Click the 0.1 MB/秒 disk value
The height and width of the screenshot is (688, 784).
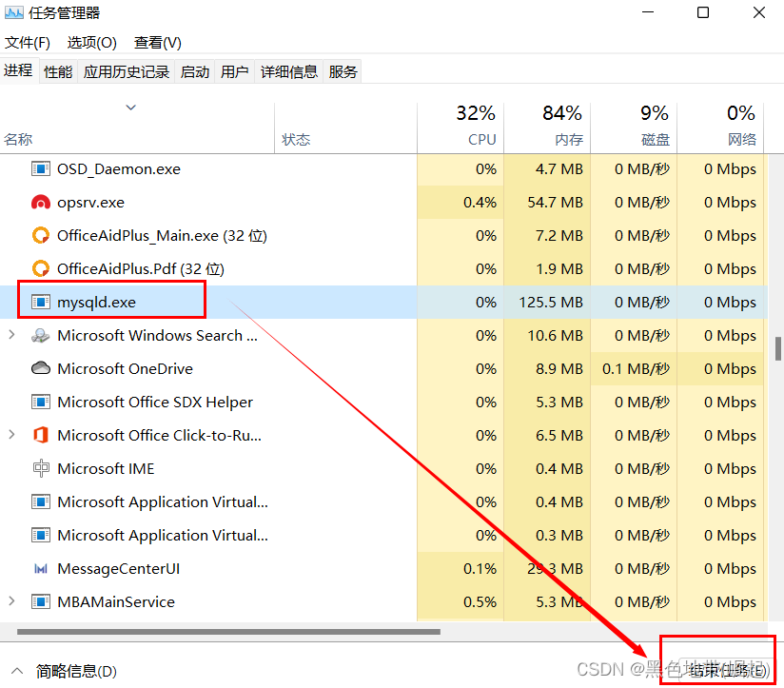pos(636,369)
